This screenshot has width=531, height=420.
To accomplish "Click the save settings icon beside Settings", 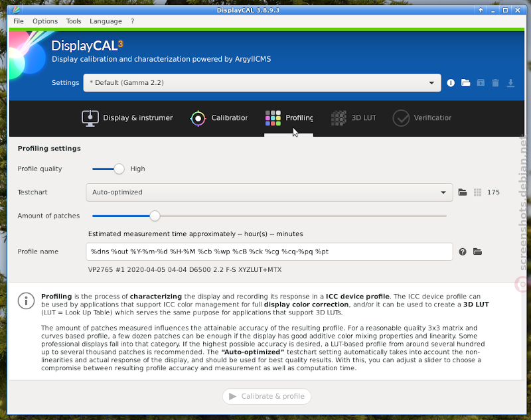I will 481,83.
